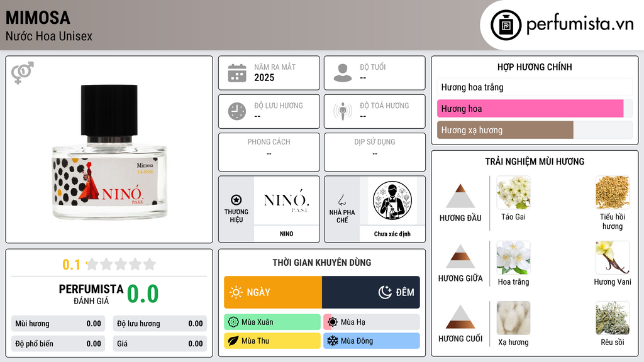Screen dimensions: 644x362
Task: Select the Tiểu hồi hương note image
Action: [613, 193]
